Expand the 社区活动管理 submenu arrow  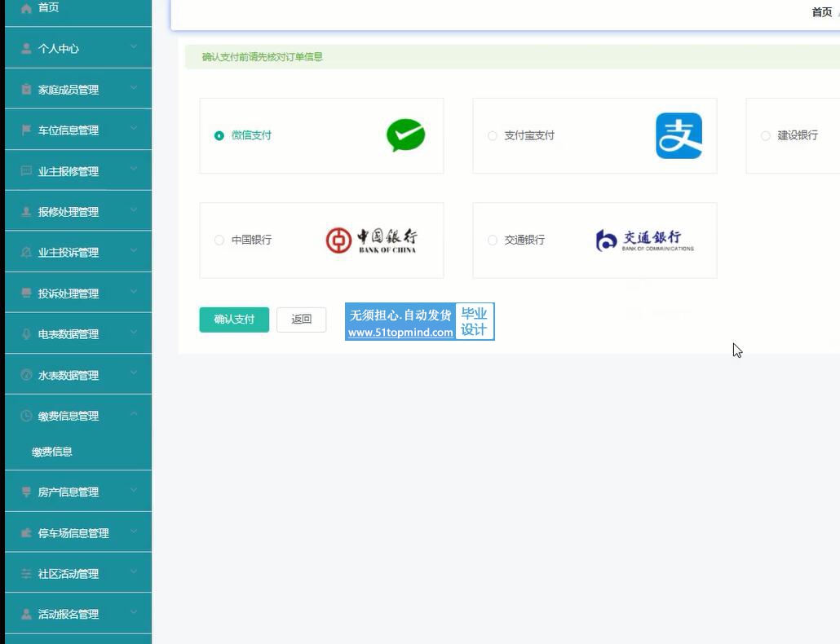pyautogui.click(x=134, y=572)
